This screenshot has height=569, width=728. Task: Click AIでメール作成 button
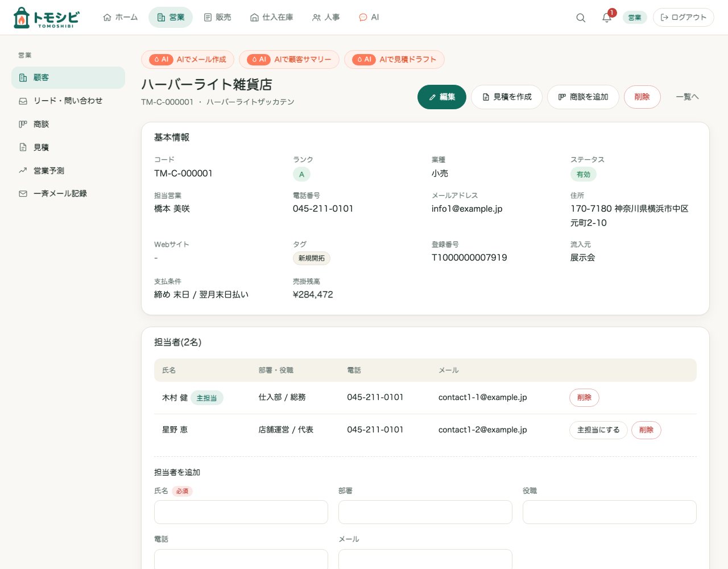(188, 59)
